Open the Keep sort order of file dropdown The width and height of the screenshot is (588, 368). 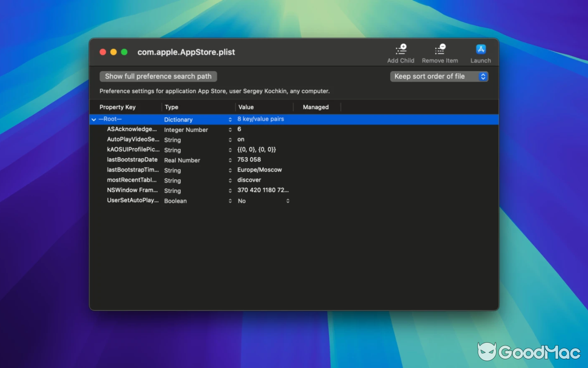pos(482,76)
